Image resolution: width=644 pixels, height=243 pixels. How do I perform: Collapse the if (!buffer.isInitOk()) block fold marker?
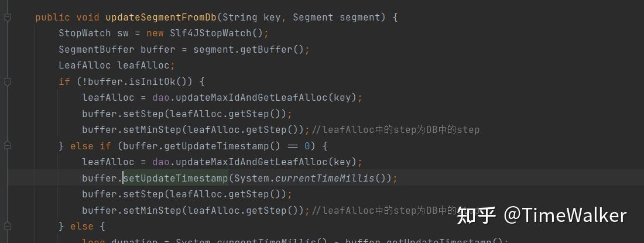7,81
